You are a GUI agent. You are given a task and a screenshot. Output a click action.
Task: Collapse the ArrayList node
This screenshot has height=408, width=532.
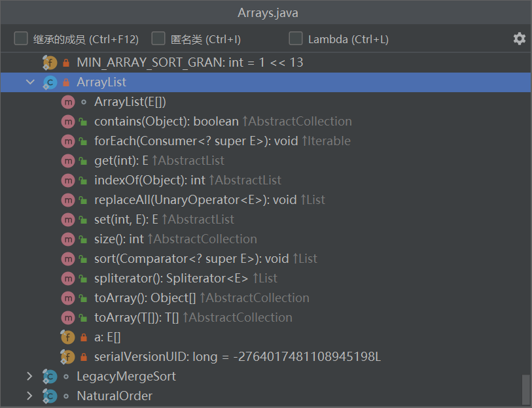pyautogui.click(x=29, y=82)
